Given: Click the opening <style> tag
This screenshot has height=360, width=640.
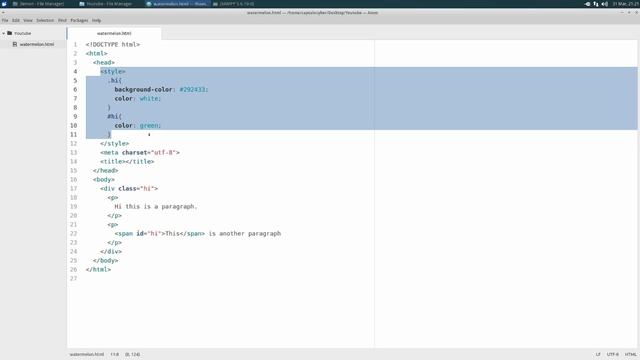Looking at the screenshot, I should 113,71.
